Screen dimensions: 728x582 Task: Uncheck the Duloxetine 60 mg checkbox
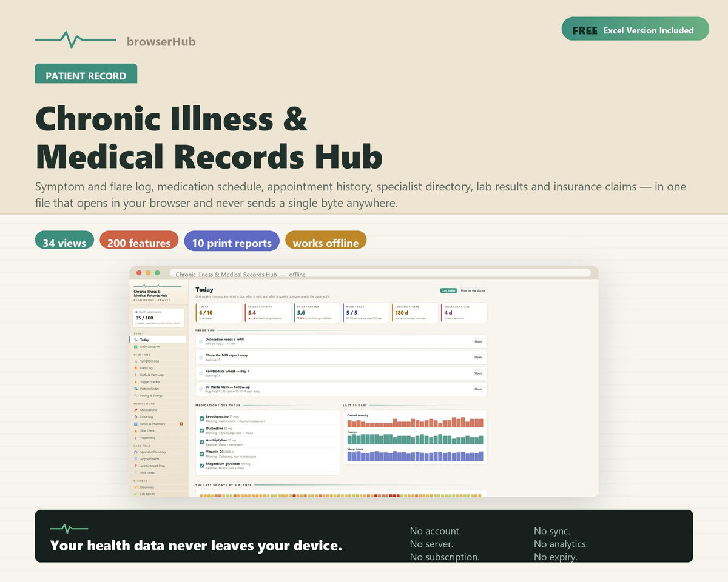click(202, 430)
